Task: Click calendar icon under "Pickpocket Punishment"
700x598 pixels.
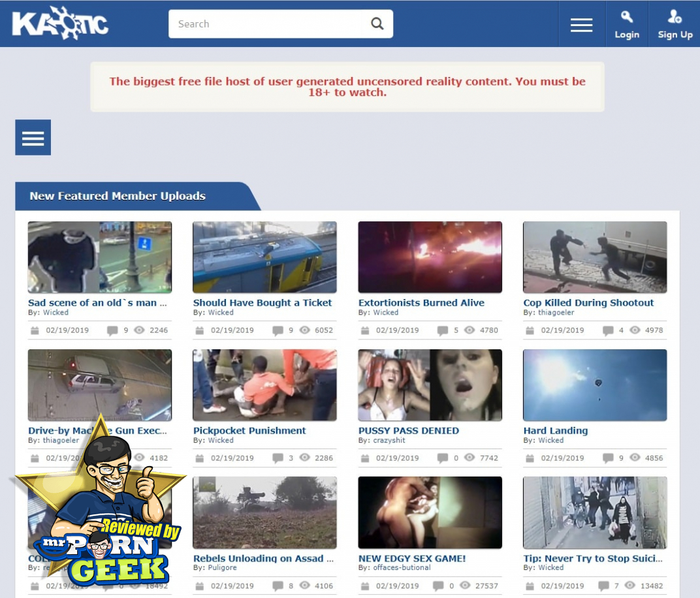Action: [x=200, y=458]
